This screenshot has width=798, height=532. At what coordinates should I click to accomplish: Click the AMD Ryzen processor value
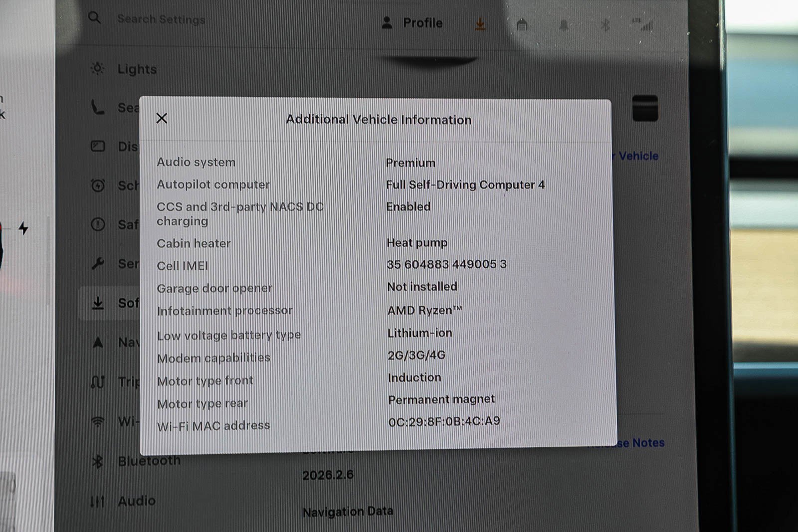point(425,311)
